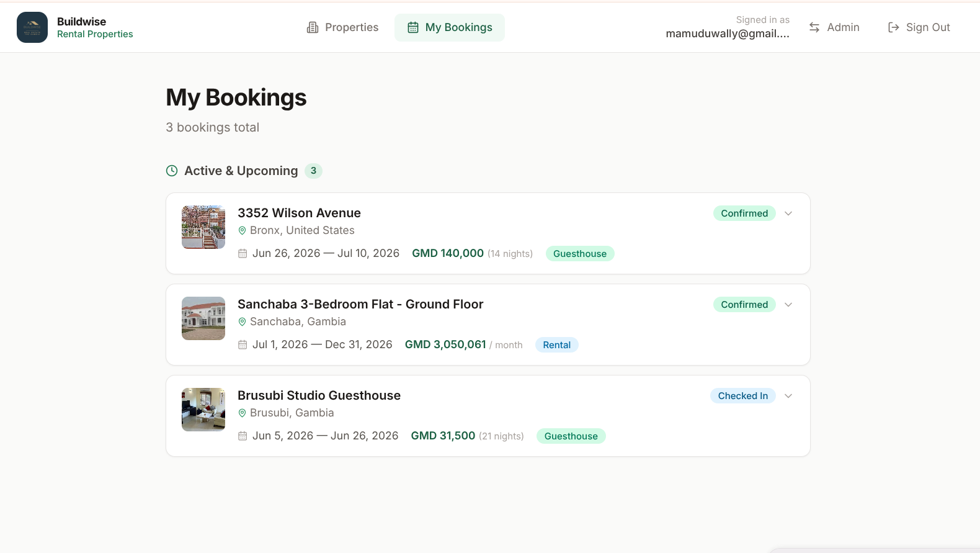Image resolution: width=980 pixels, height=553 pixels.
Task: Click the Checked In status badge
Action: [x=743, y=396]
